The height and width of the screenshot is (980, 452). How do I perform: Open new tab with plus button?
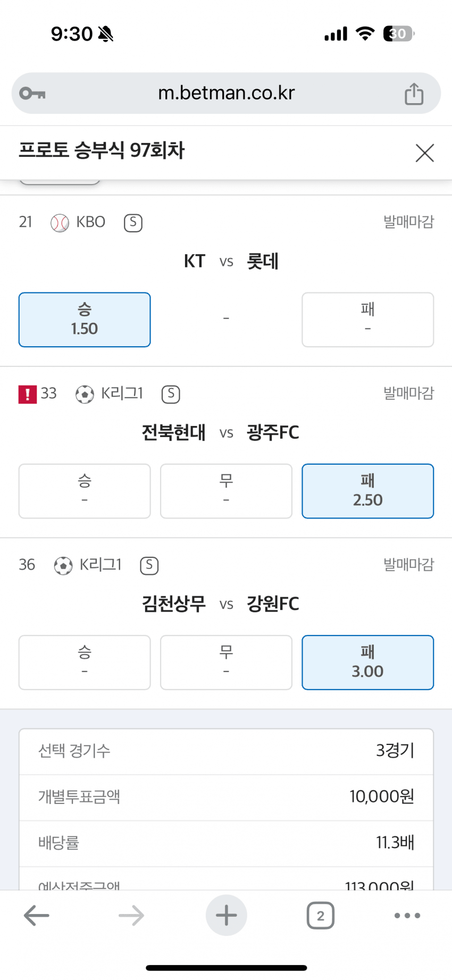(x=226, y=915)
